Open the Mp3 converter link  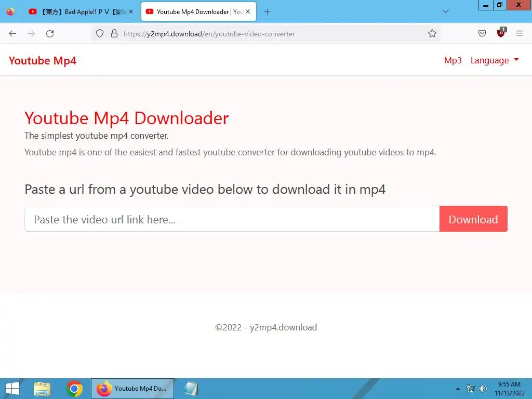click(x=453, y=60)
